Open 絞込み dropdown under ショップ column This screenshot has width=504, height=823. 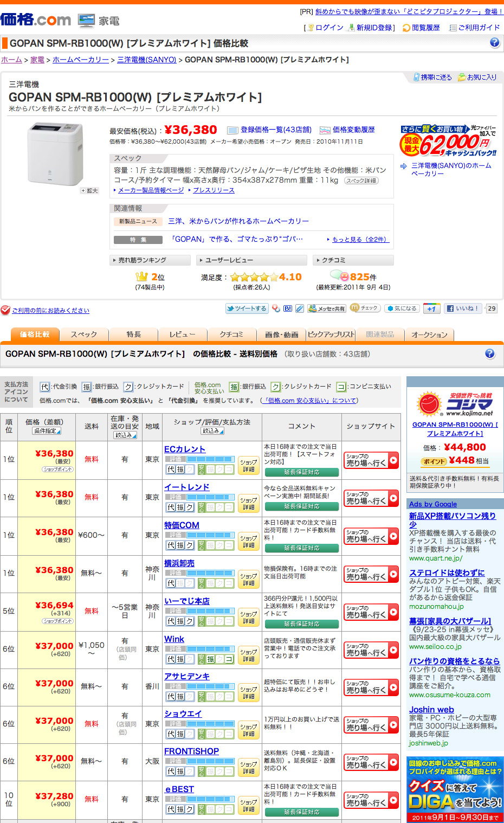click(x=212, y=431)
